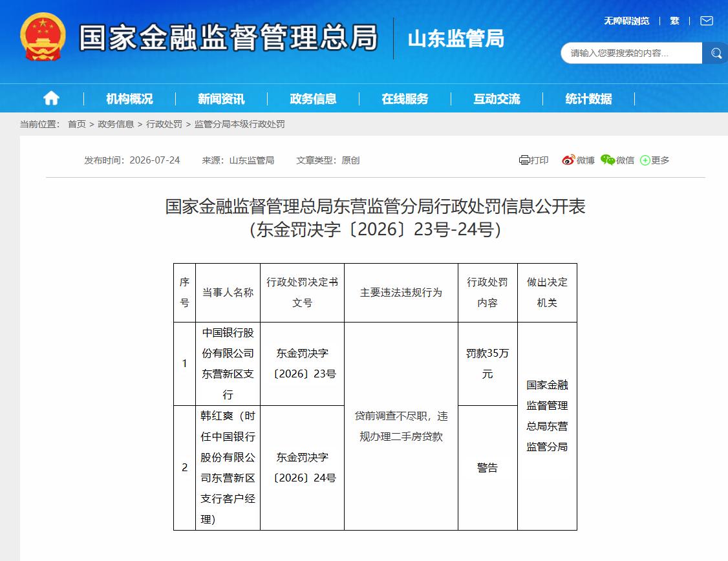Share via the WeChat icon
Screen dimensions: 728x561
[608, 160]
